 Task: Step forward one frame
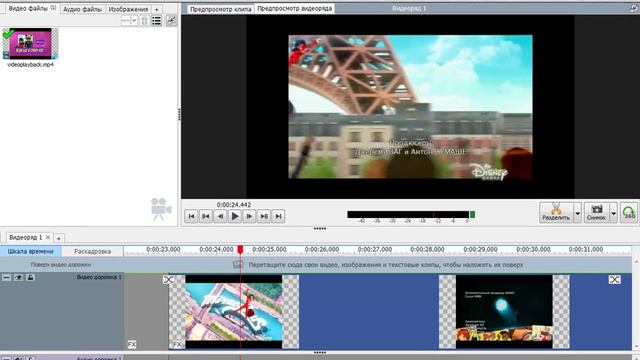[249, 216]
